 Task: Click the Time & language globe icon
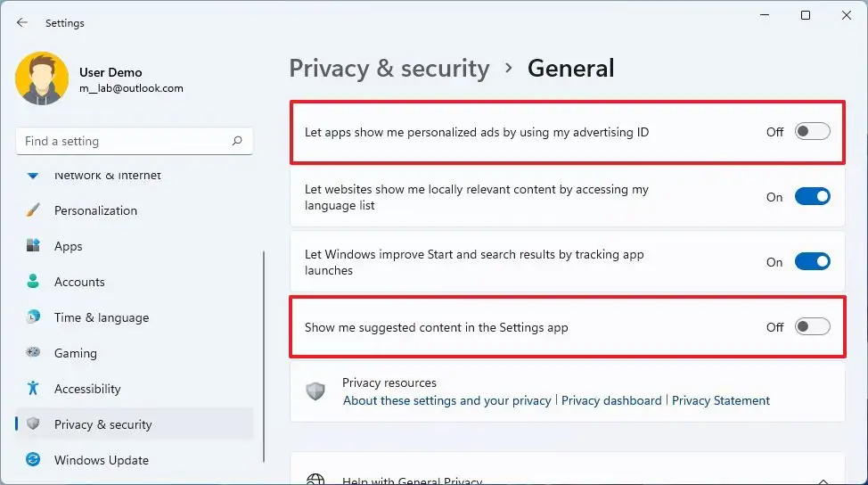(x=33, y=317)
